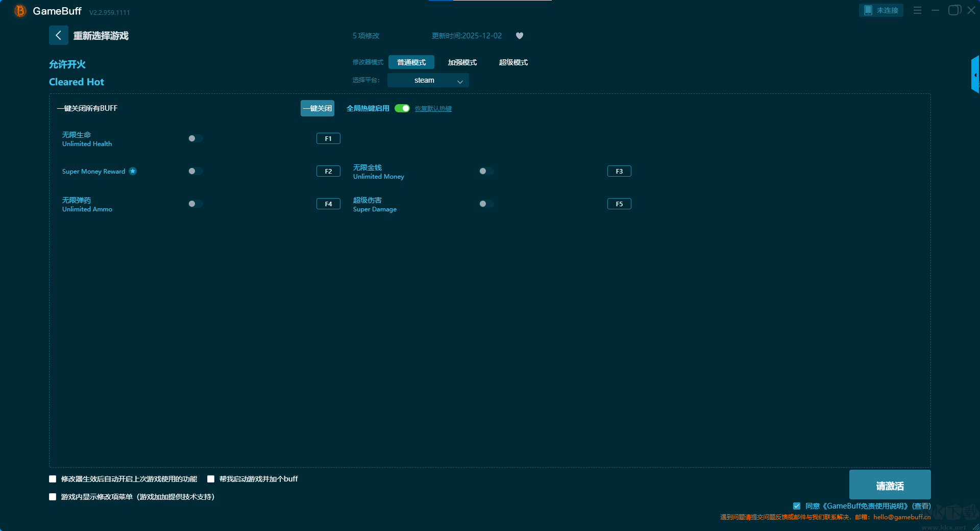Click the restore default hotkeys link
The width and height of the screenshot is (980, 531).
[x=433, y=109]
